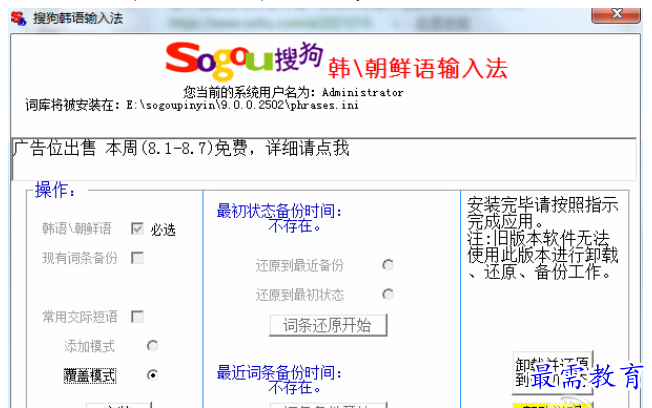Select the 添加模式 radio button
This screenshot has height=408, width=652.
tap(152, 346)
